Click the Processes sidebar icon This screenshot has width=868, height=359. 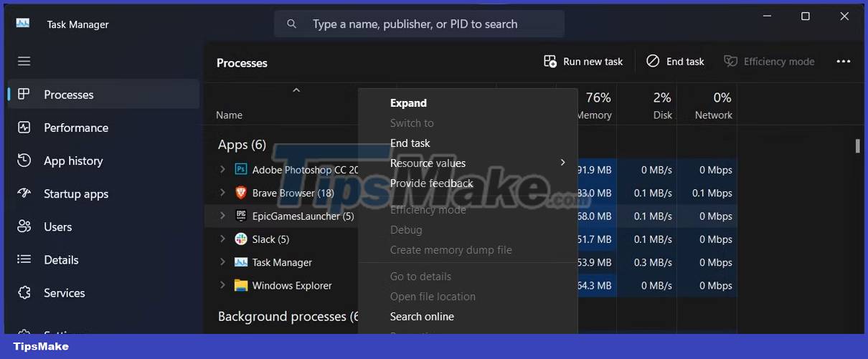(24, 95)
